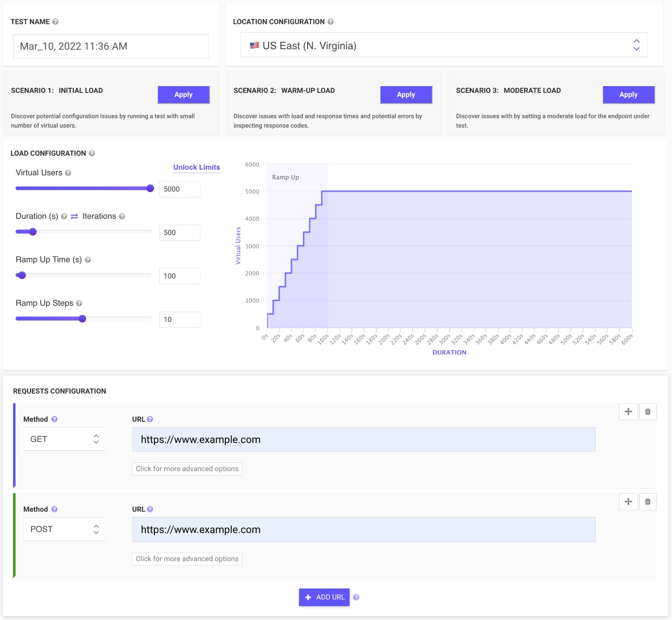Click the URL help icon for the GET request
The width and height of the screenshot is (672, 620).
coord(150,419)
